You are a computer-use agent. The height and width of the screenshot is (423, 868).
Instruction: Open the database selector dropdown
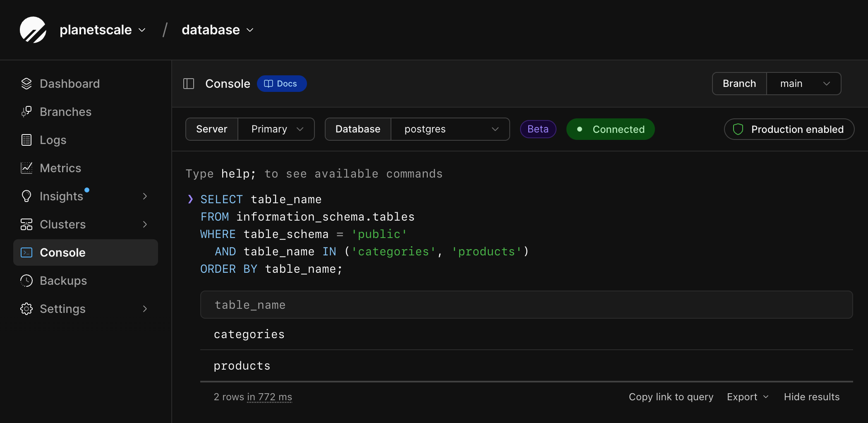[x=218, y=30]
